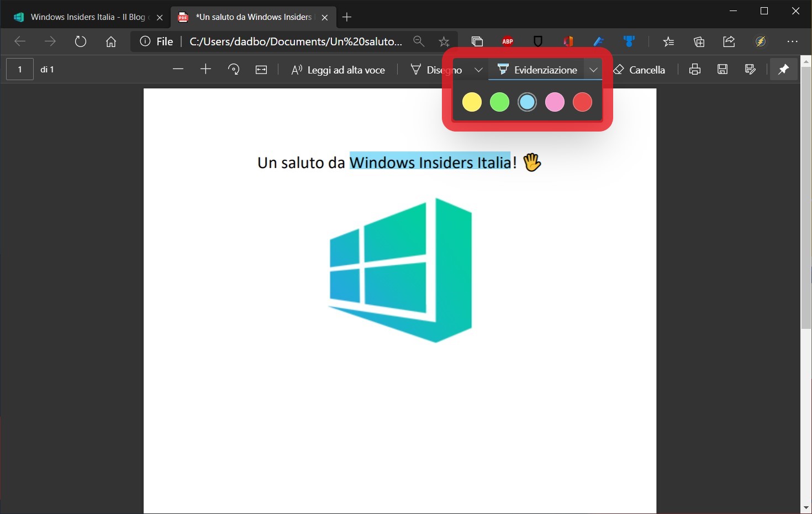
Task: Pick the pink highlight color
Action: (555, 102)
